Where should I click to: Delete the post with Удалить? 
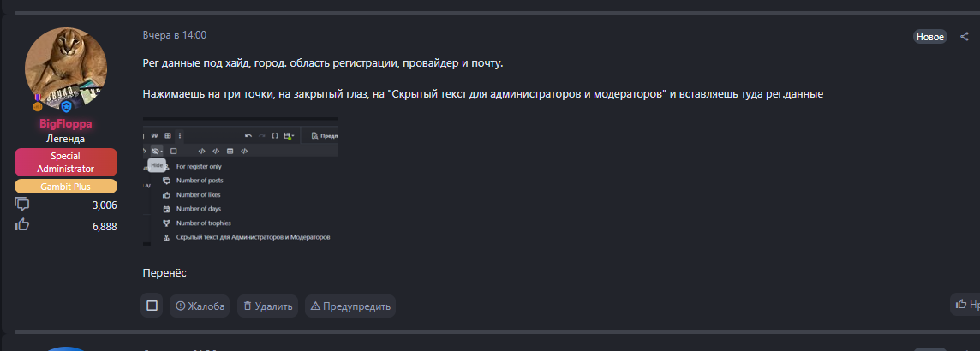click(x=266, y=306)
